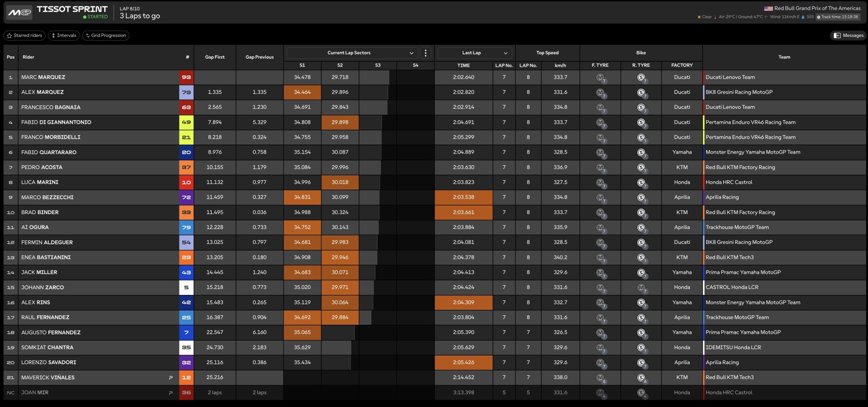Click Track time 15:18:38 indicator
868x407 pixels.
pos(838,17)
